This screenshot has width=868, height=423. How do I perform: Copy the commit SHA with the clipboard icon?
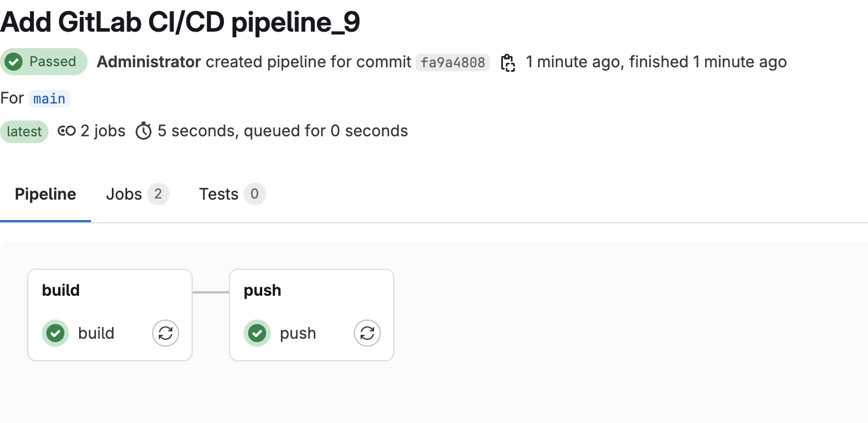pos(508,62)
